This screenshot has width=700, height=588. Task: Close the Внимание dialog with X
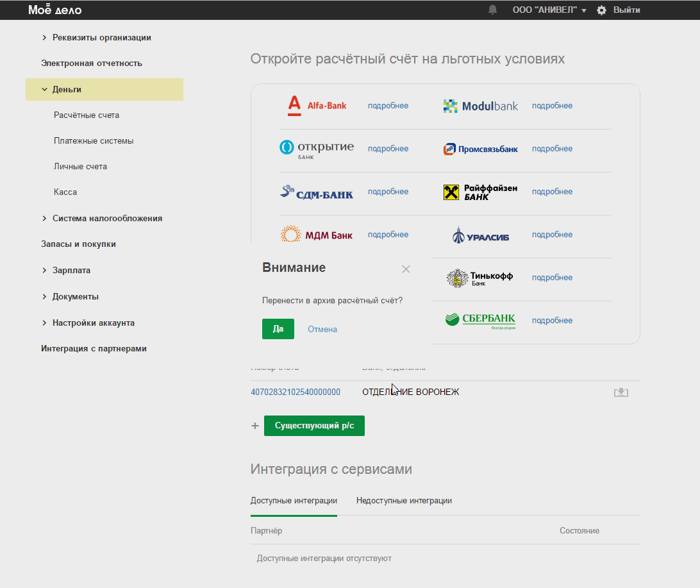pos(406,269)
